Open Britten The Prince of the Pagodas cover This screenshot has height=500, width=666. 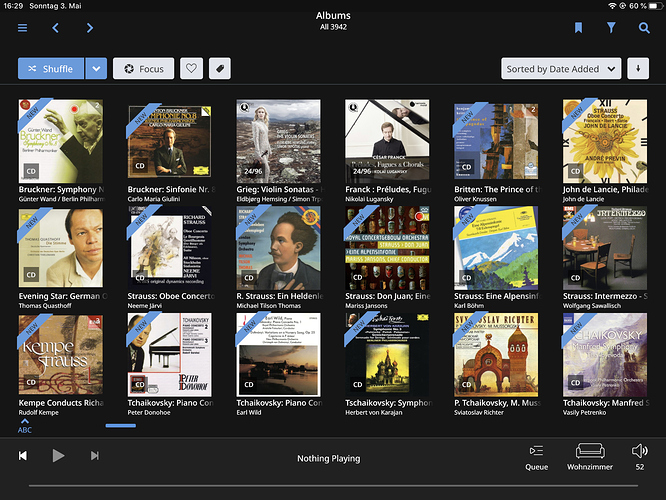click(496, 141)
